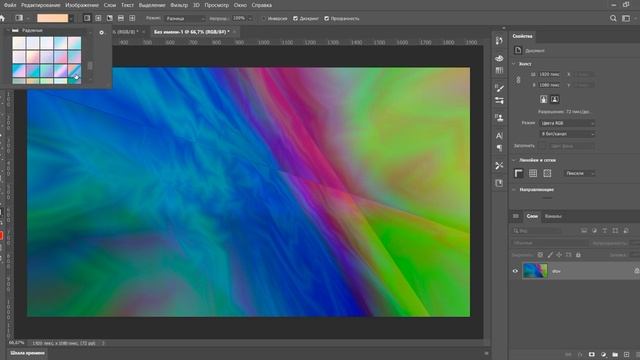Open the Swatches/Libraries panel icon
640x360 pixels.
(x=499, y=71)
